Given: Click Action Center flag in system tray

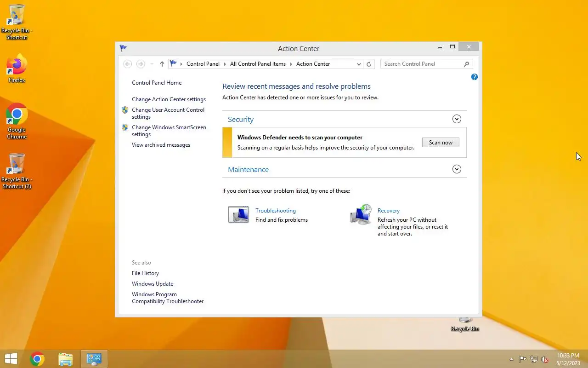Looking at the screenshot, I should pyautogui.click(x=523, y=359).
